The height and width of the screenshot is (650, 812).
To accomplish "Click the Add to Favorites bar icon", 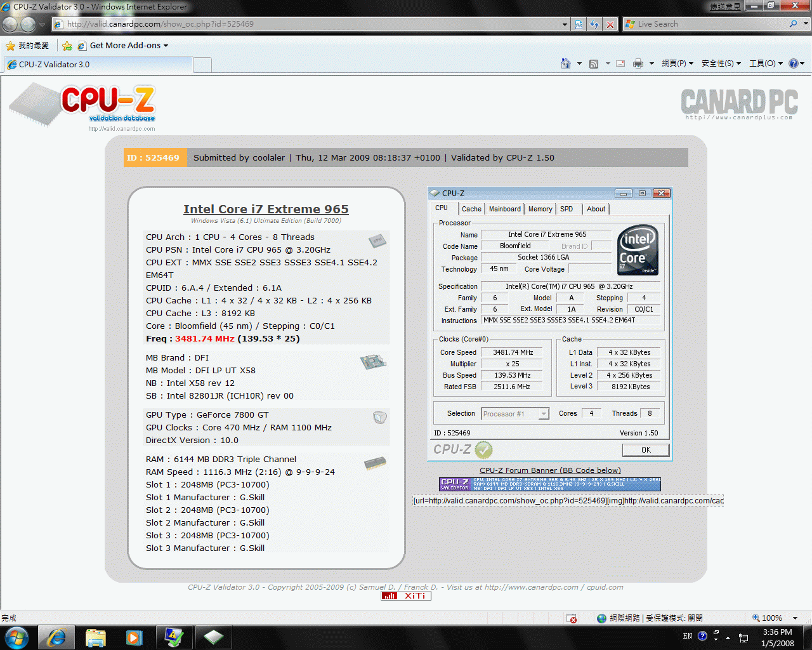I will 67,46.
